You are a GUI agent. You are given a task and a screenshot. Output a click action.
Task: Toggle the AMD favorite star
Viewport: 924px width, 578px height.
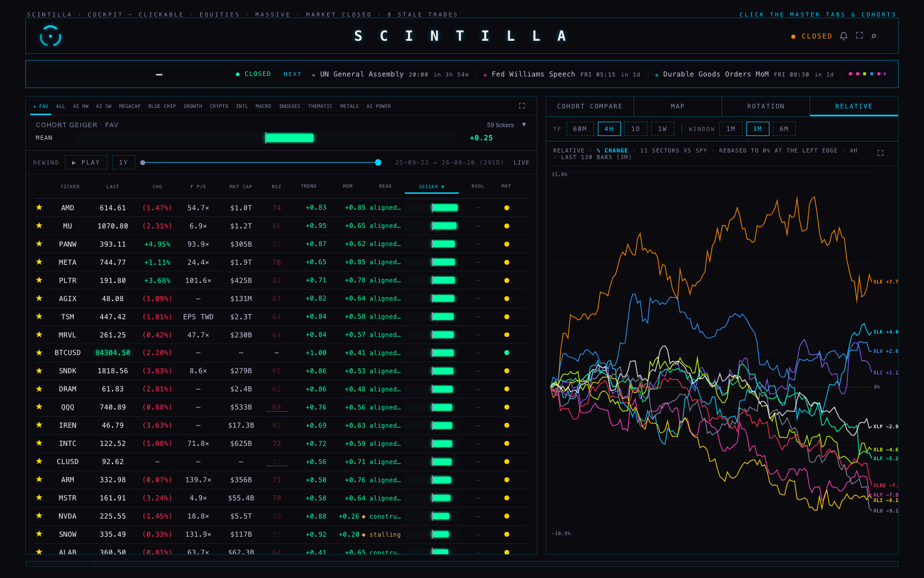(x=39, y=208)
